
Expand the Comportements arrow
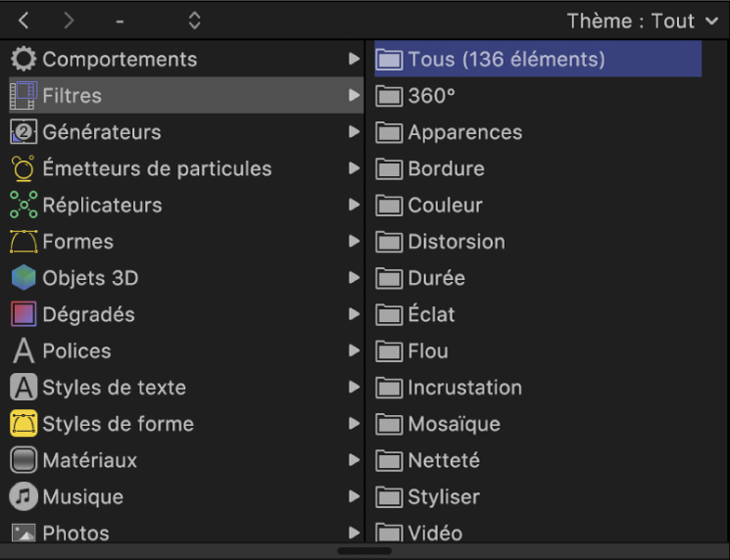click(x=355, y=59)
